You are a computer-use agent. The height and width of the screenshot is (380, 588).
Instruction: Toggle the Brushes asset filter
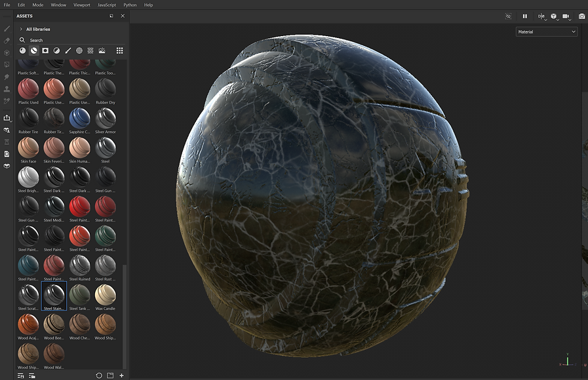tap(68, 50)
